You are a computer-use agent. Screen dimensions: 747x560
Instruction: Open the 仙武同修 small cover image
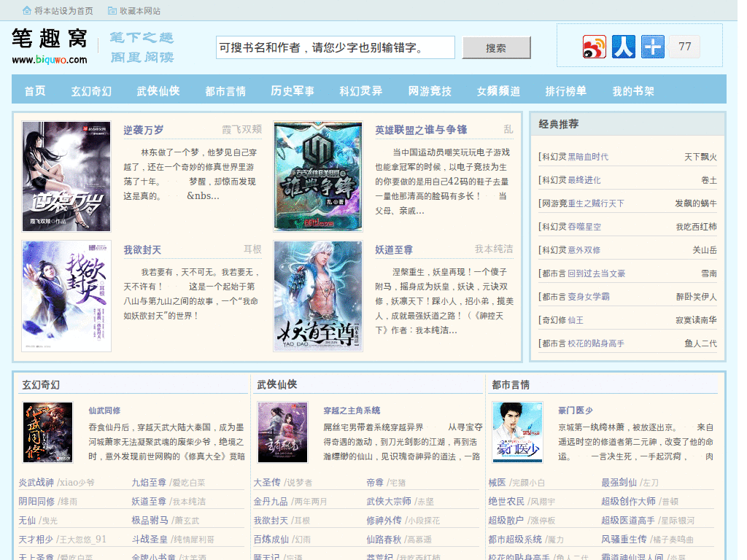click(x=47, y=432)
